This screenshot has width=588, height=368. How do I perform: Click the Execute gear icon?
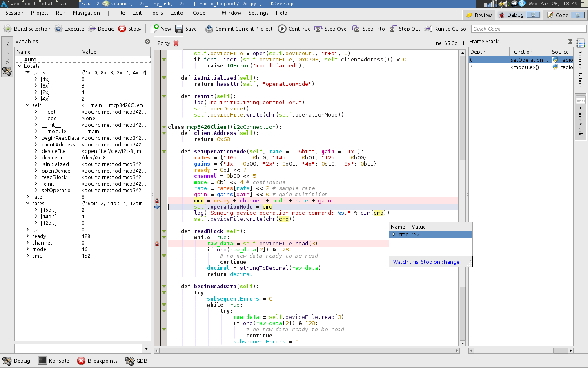coord(58,29)
